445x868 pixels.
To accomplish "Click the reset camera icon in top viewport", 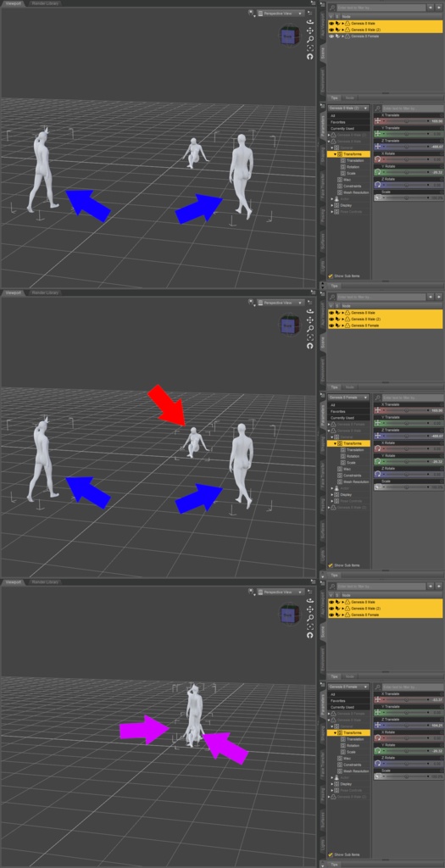I will tap(310, 57).
